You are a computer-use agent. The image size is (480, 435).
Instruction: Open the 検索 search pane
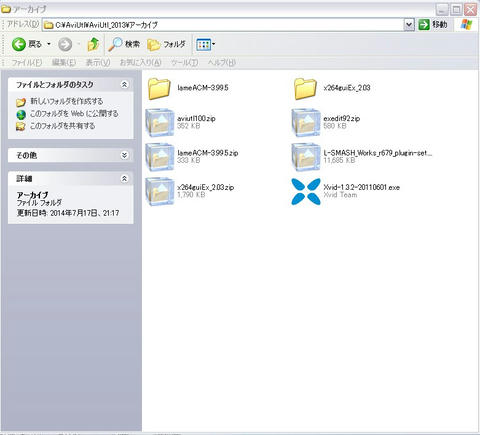124,44
